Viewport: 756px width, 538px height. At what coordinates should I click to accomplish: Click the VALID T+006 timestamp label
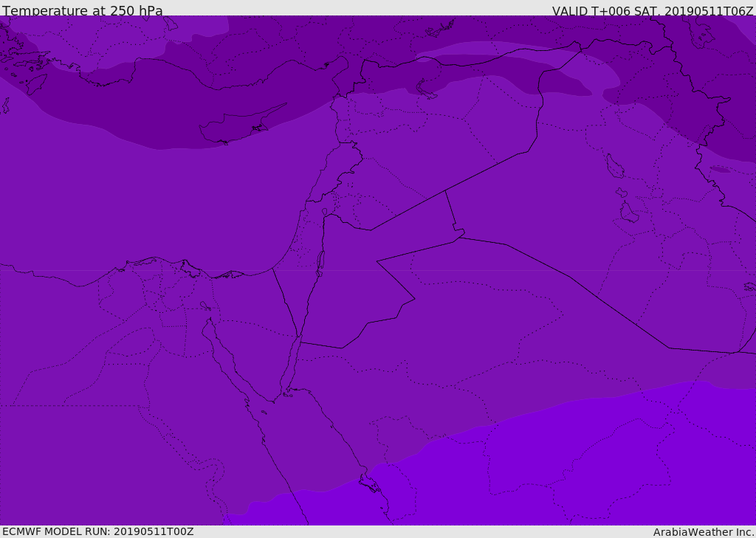[x=653, y=11]
